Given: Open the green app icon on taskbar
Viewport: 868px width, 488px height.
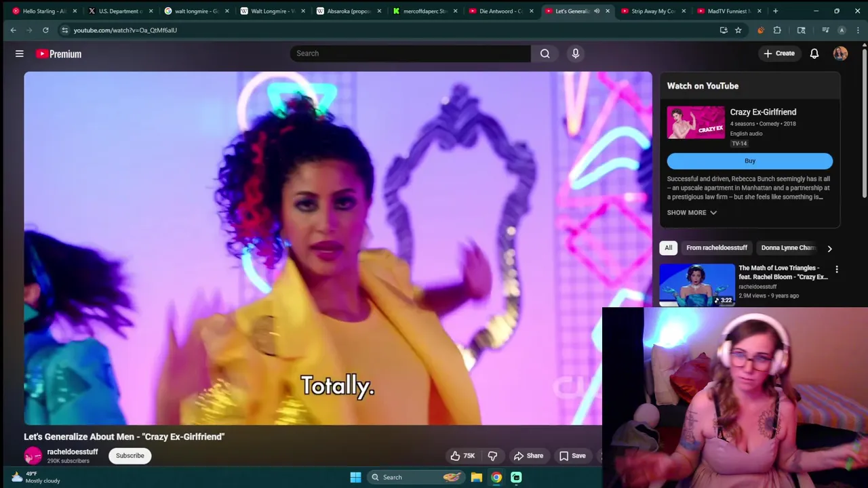Looking at the screenshot, I should [x=516, y=477].
